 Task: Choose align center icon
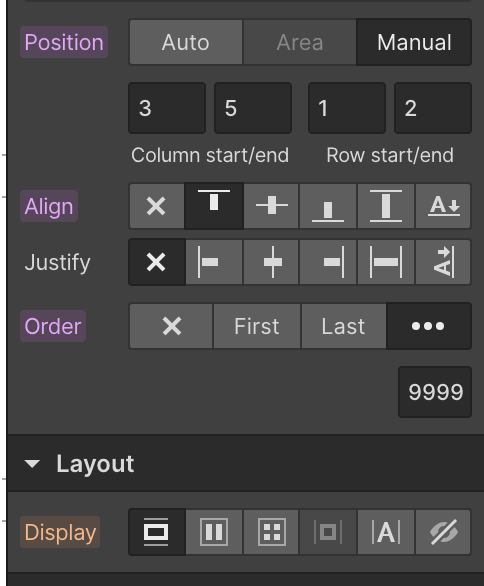(x=272, y=206)
